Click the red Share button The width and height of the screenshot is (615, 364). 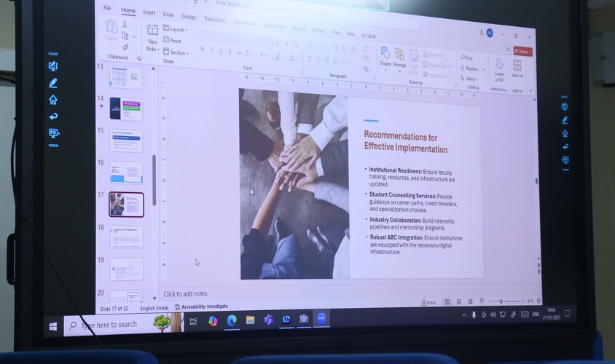click(x=523, y=52)
